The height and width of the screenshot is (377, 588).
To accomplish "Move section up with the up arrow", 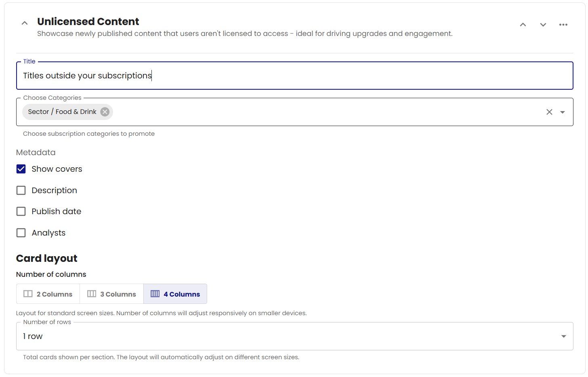I will coord(523,25).
